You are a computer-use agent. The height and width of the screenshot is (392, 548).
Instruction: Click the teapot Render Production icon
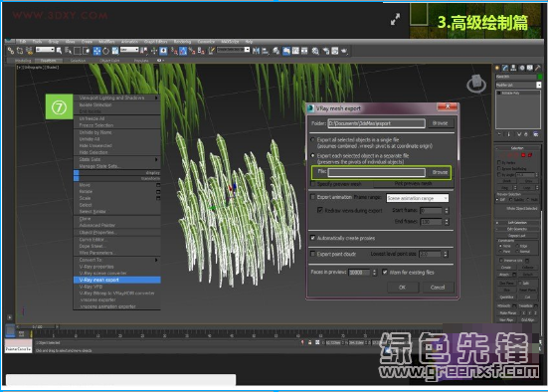coord(344,51)
